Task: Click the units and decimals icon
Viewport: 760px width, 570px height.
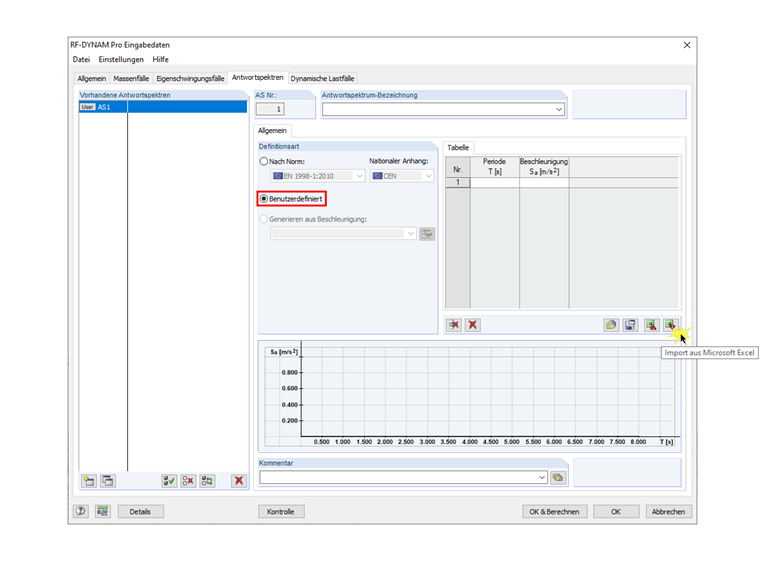Action: coord(102,511)
